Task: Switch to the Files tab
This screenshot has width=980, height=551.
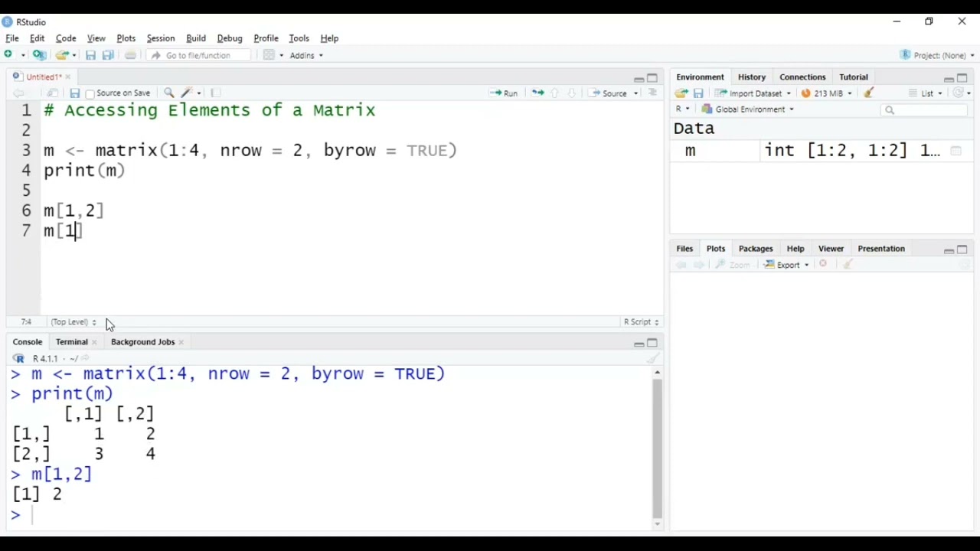Action: [684, 249]
